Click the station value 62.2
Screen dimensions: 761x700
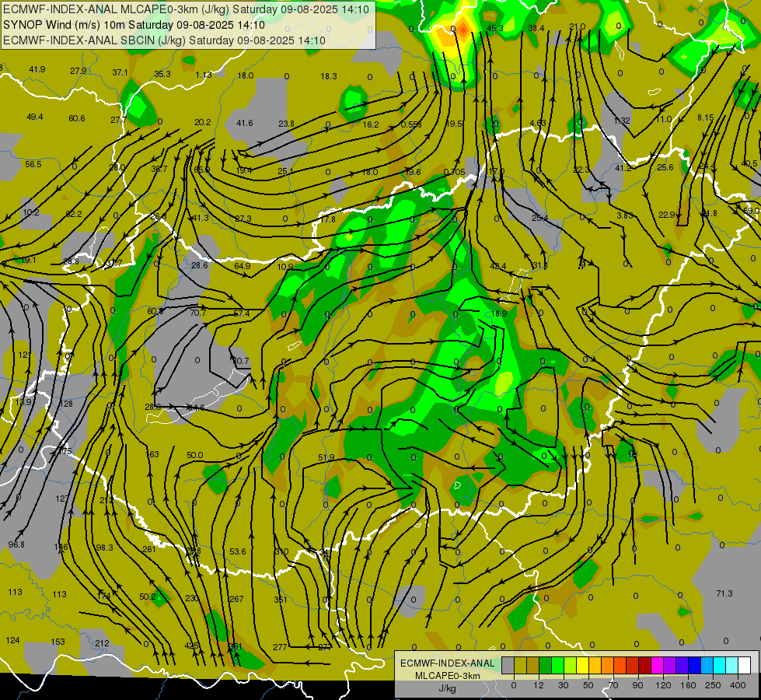[x=74, y=214]
